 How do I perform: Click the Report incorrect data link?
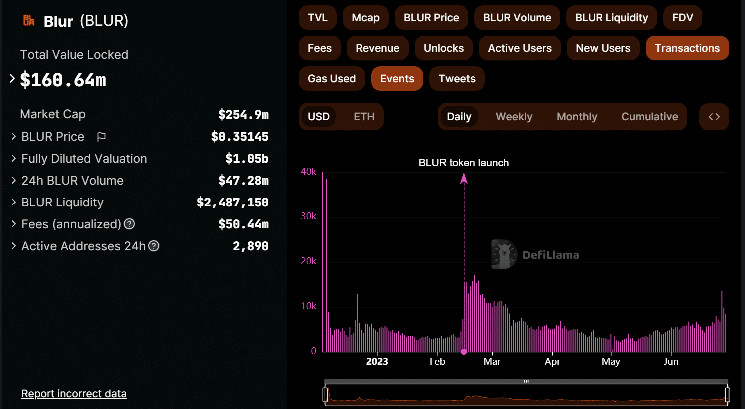tap(74, 394)
